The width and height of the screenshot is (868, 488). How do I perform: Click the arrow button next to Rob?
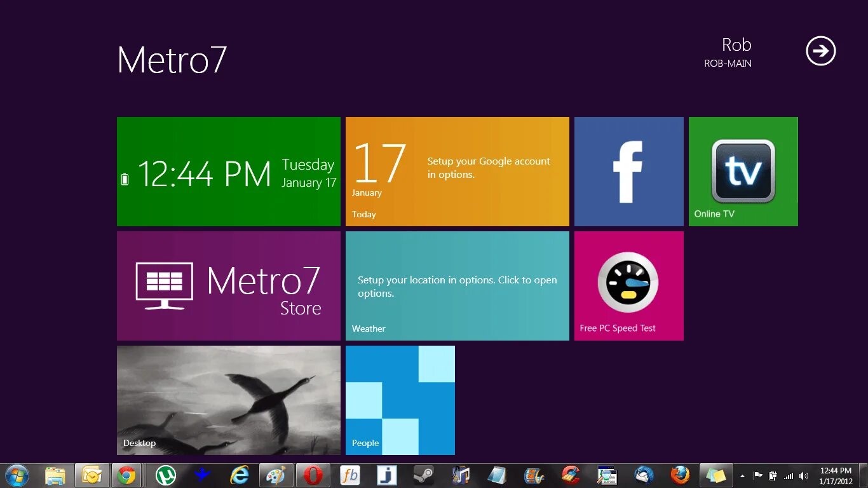pyautogui.click(x=821, y=51)
